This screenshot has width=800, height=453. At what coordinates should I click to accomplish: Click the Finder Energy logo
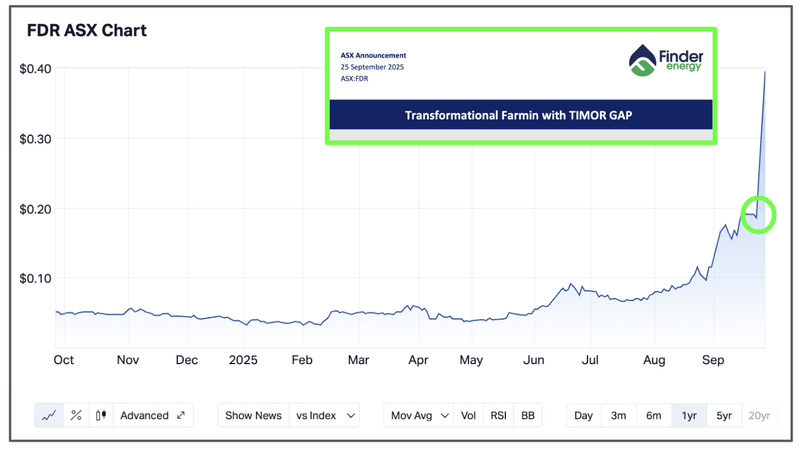pyautogui.click(x=666, y=61)
